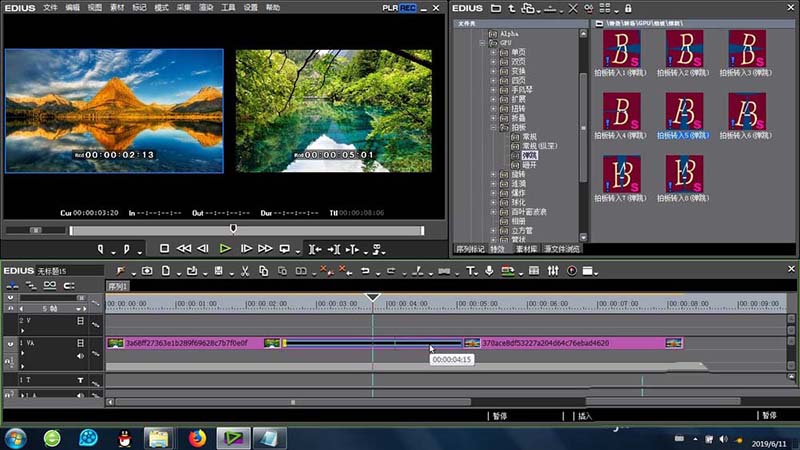Collapse the GPU folder in effects tree
Image resolution: width=800 pixels, height=450 pixels.
(x=482, y=43)
